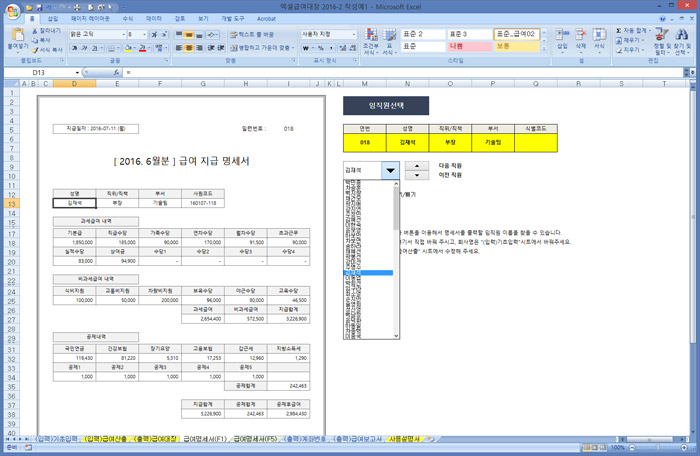Screen dimensions: 700x456
Task: Click the employee list scrollbar down arrow
Action: tap(396, 336)
